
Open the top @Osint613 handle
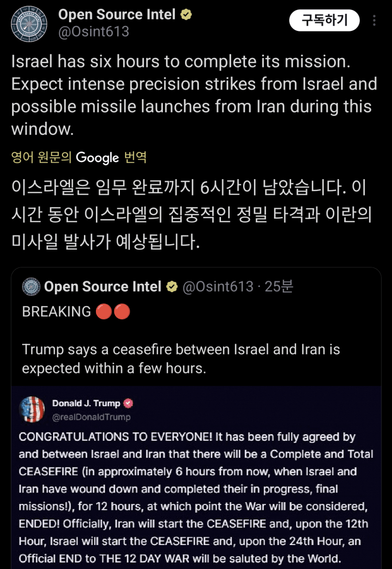click(x=94, y=32)
